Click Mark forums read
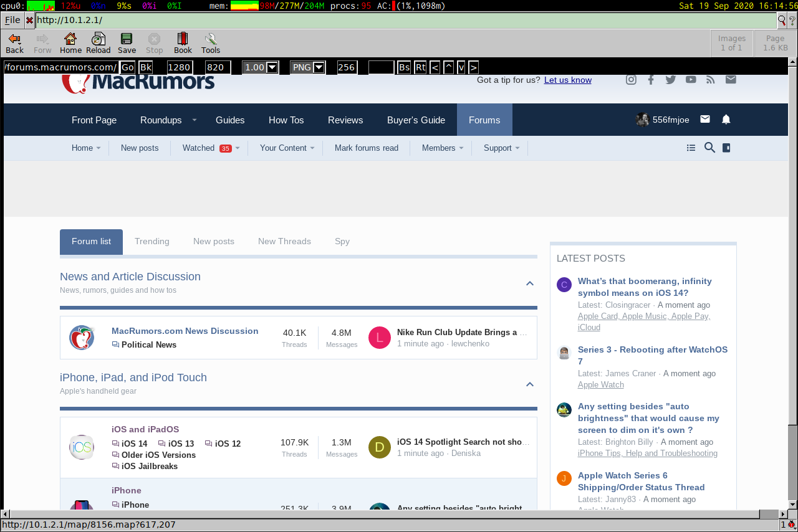Screen dimensions: 798x532 [x=367, y=148]
